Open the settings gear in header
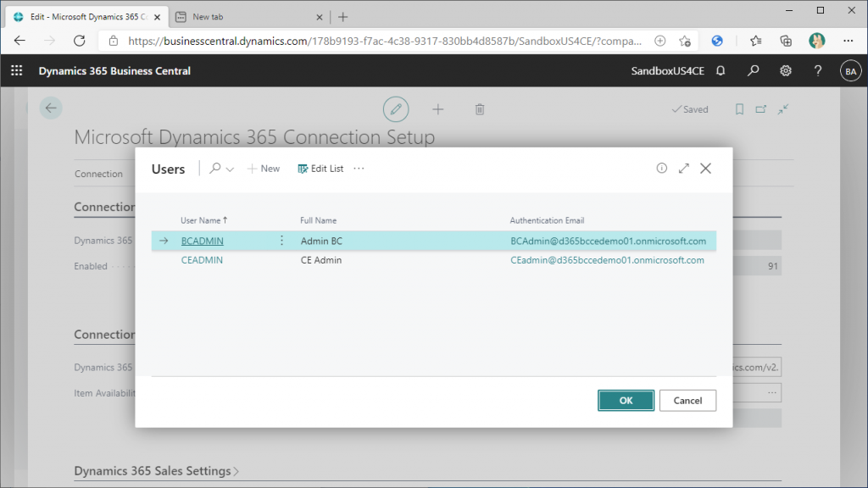 tap(786, 71)
